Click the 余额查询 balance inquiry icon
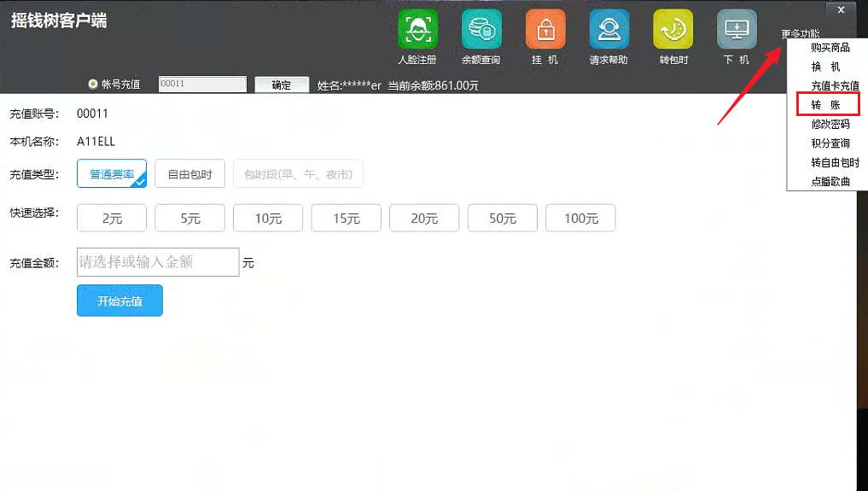This screenshot has height=491, width=868. click(x=481, y=29)
